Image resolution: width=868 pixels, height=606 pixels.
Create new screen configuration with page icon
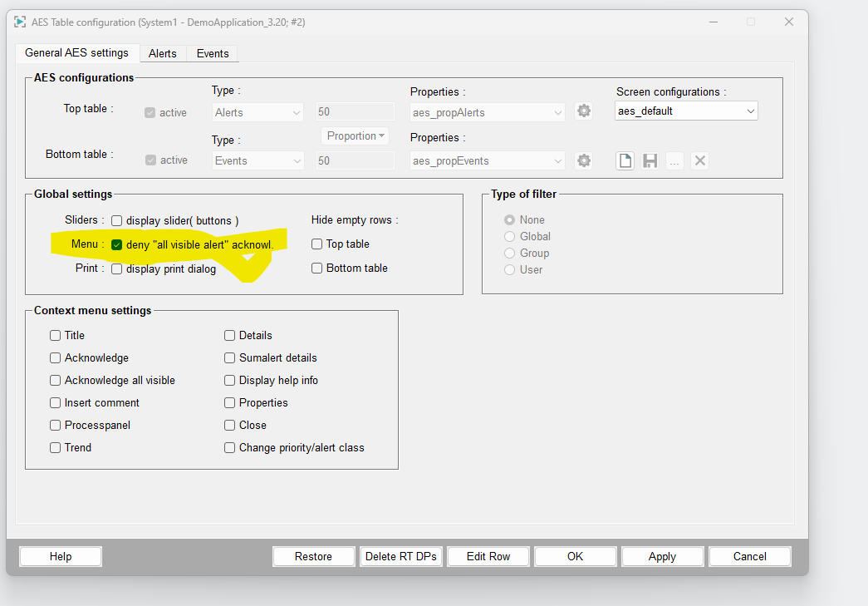625,160
